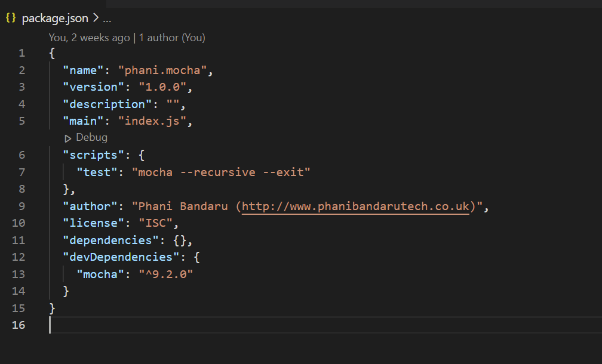The image size is (602, 364).
Task: Click the "1.0.0" version string
Action: click(x=164, y=87)
